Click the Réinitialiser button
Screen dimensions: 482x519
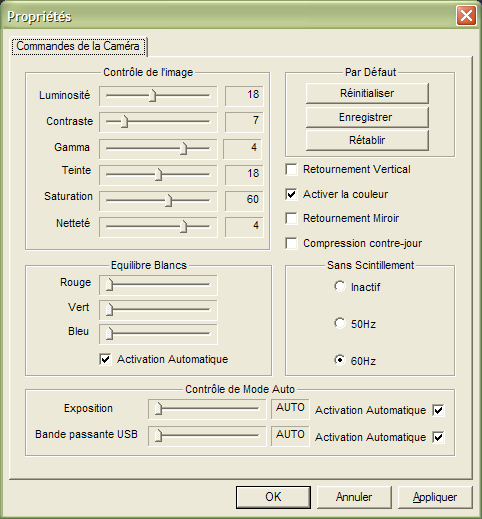coord(367,93)
